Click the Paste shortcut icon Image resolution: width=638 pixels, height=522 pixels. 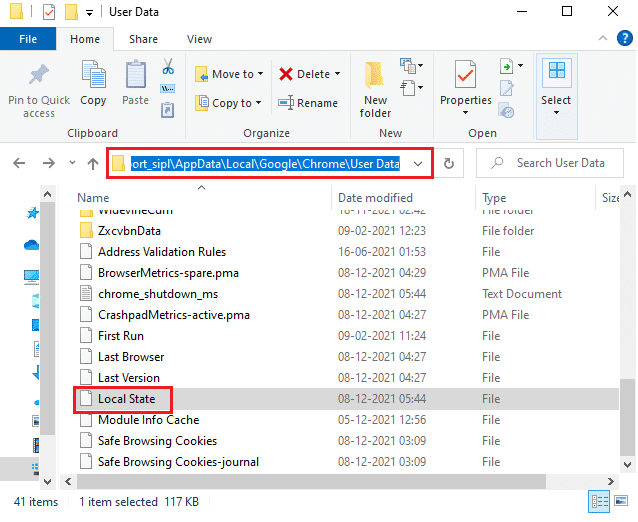(x=168, y=110)
